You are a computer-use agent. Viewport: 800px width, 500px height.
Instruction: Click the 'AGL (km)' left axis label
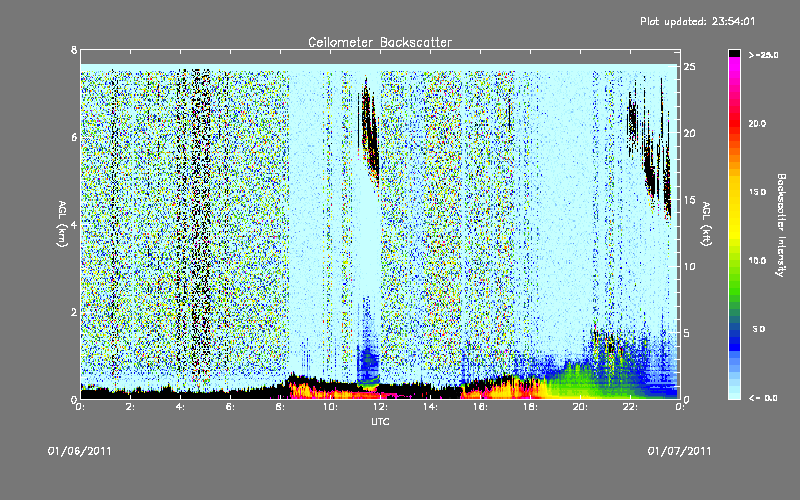pyautogui.click(x=62, y=224)
